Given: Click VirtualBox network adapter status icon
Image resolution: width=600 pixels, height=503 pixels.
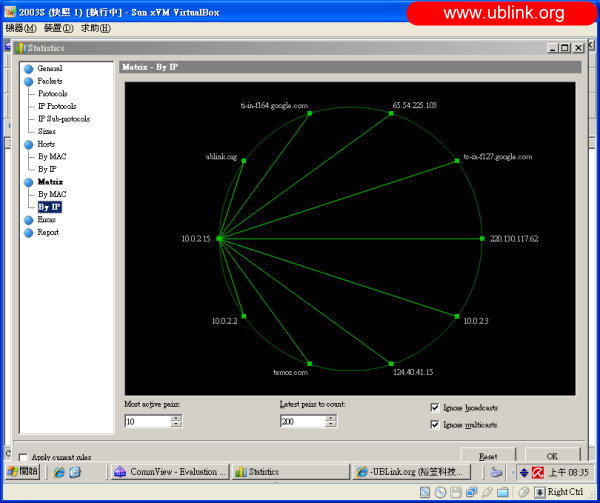Looking at the screenshot, I should pos(471,492).
